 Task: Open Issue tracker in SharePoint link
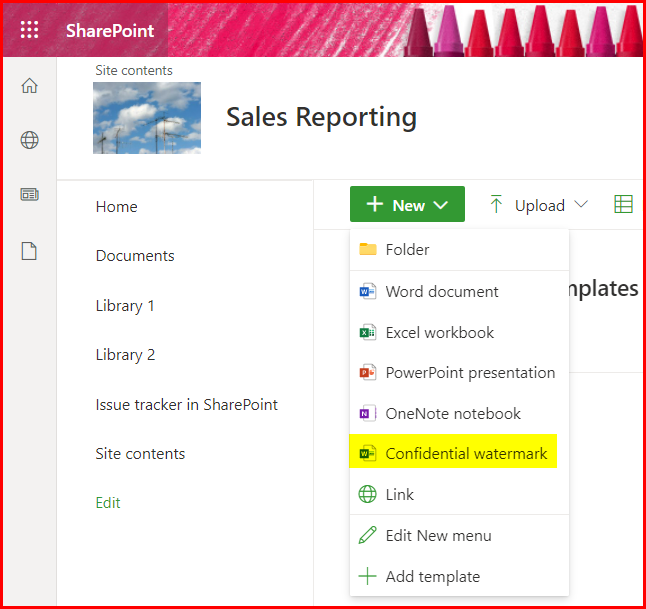pyautogui.click(x=186, y=405)
